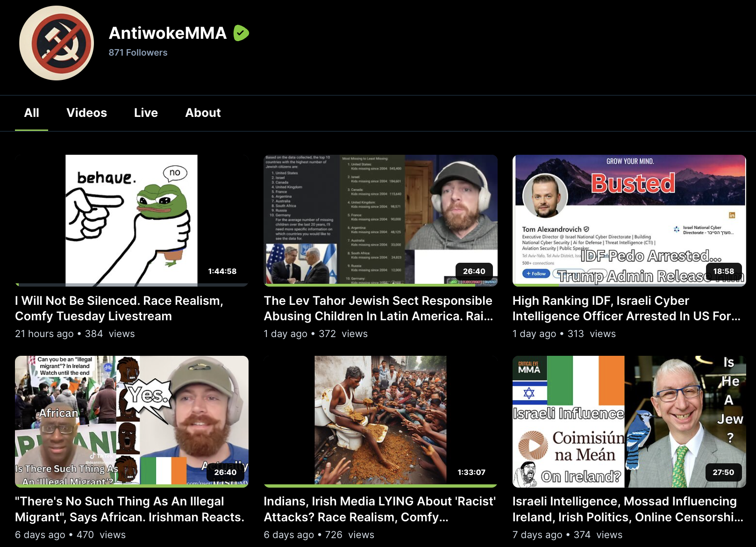Open the thumbnail for the 'Irishman Reacts' video

tap(132, 421)
